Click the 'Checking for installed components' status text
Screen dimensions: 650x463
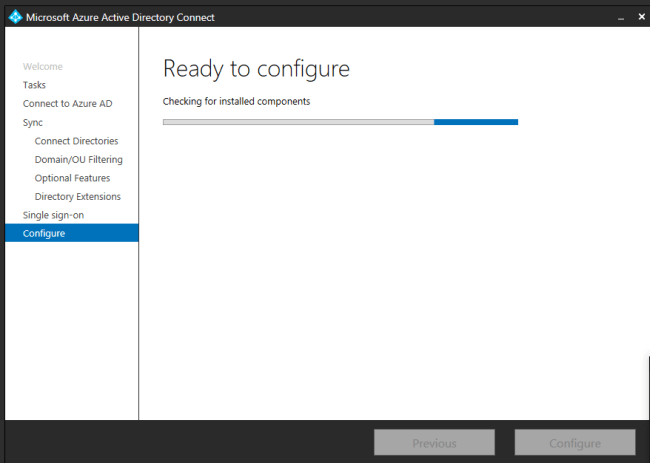point(236,102)
